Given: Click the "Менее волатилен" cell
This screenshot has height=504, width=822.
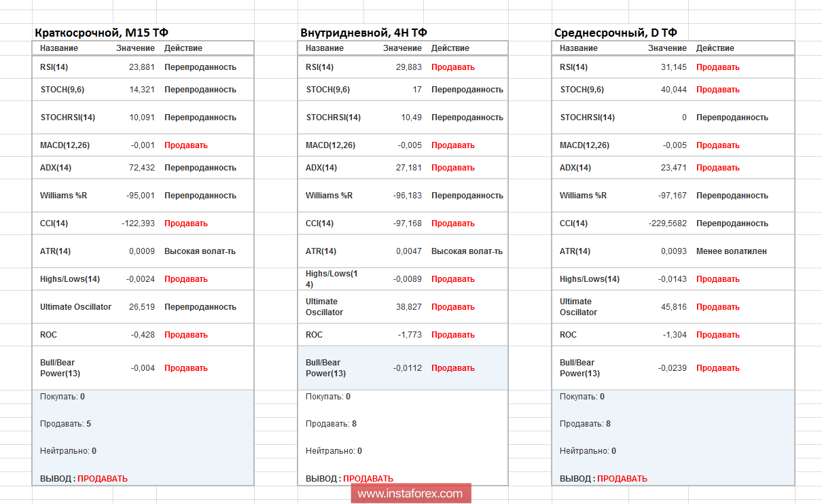Looking at the screenshot, I should coord(732,251).
